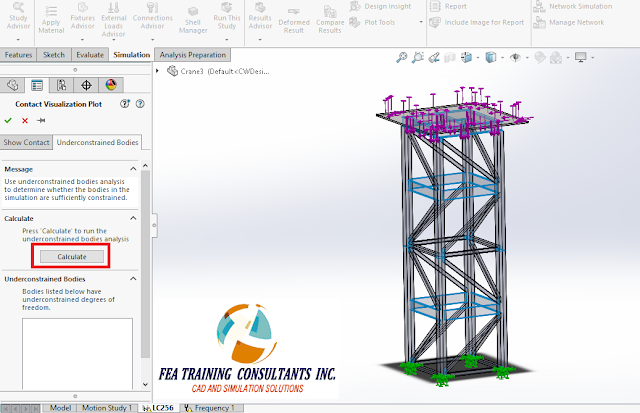Viewport: 640px width, 413px height.
Task: Click the underconstrained bodies list box
Action: [78, 353]
